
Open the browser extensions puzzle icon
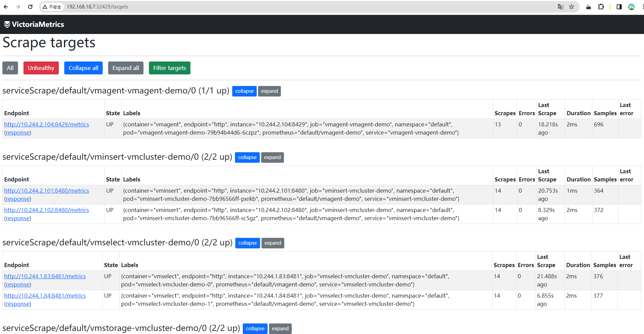tap(601, 7)
